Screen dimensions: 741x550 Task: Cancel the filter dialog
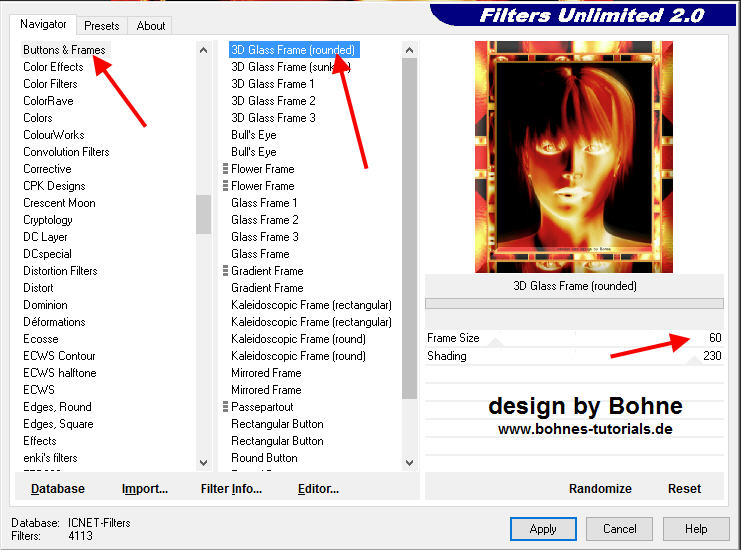point(619,528)
